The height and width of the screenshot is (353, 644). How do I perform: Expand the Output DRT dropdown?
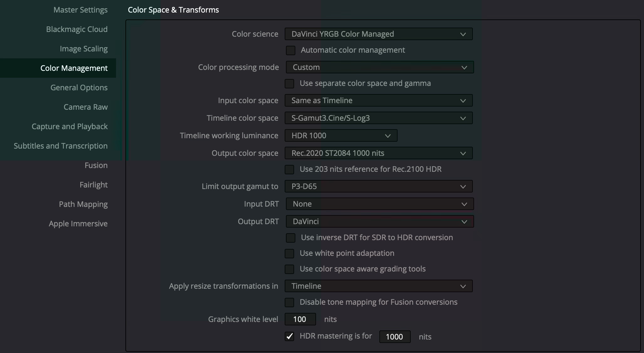point(379,221)
